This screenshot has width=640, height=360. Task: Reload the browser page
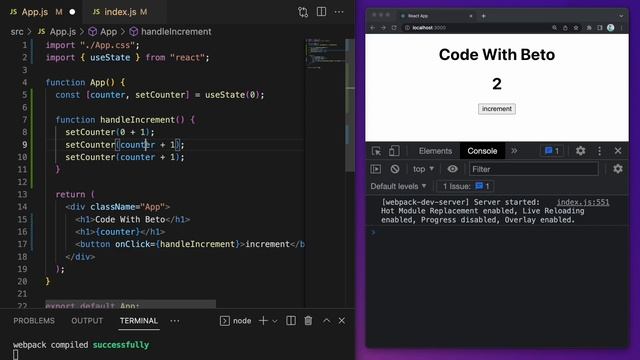pos(394,28)
